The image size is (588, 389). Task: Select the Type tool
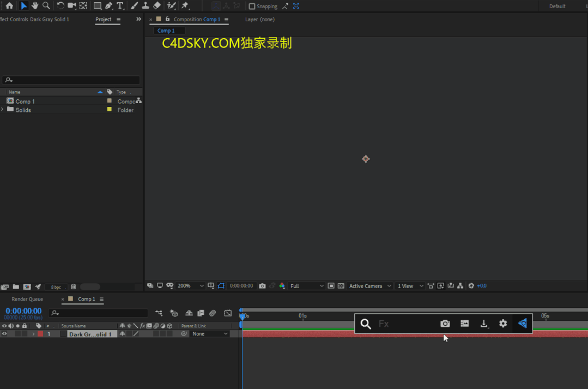pos(120,6)
